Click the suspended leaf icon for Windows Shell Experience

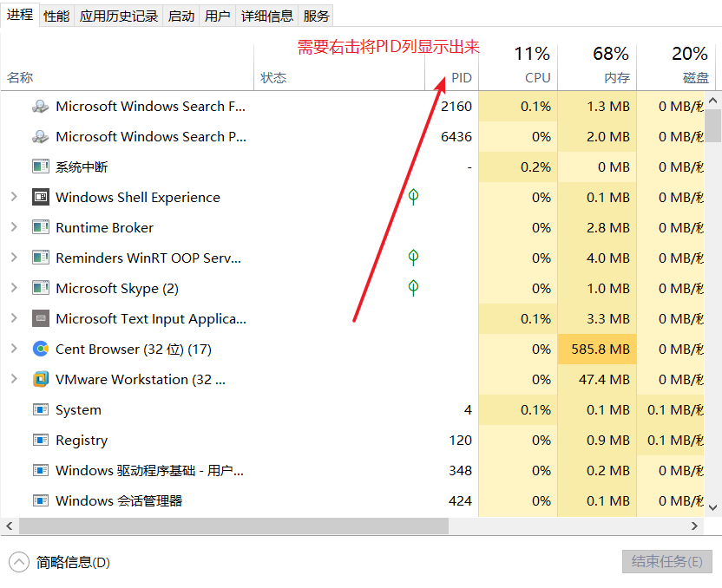click(413, 197)
